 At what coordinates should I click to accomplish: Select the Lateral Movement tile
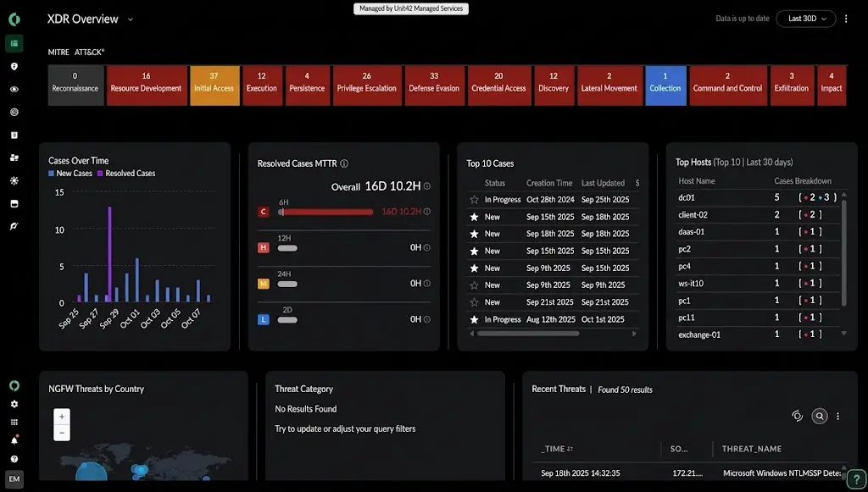tap(609, 86)
